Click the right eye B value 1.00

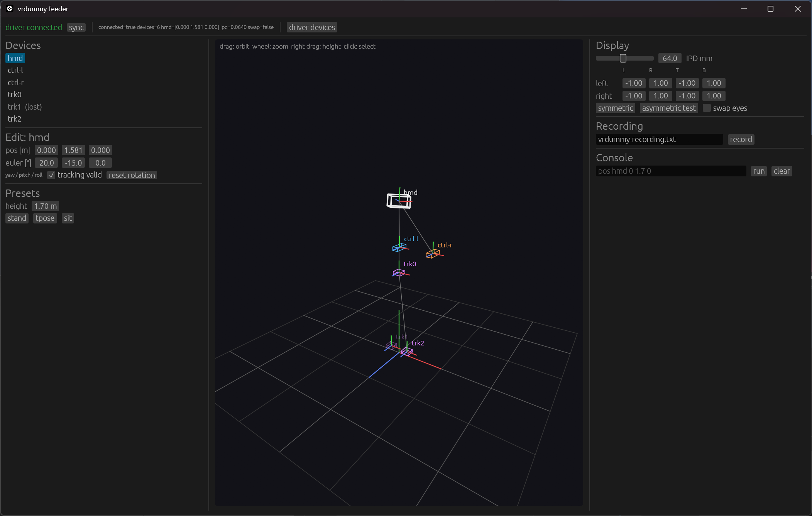coord(714,96)
